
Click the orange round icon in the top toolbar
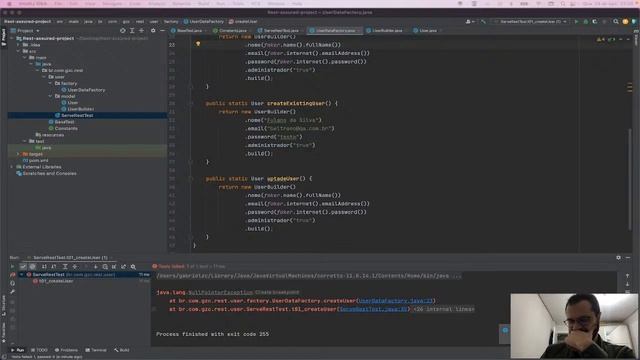(x=625, y=22)
